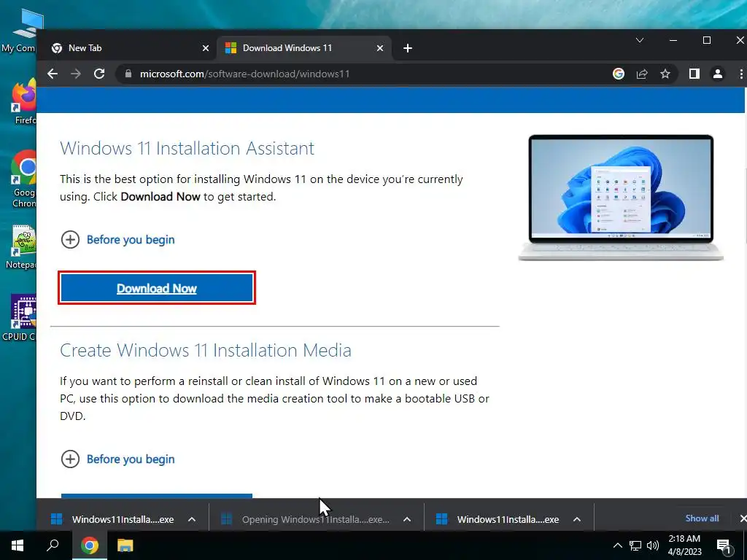Open the tab search dropdown arrow
This screenshot has width=747, height=560.
pos(640,41)
